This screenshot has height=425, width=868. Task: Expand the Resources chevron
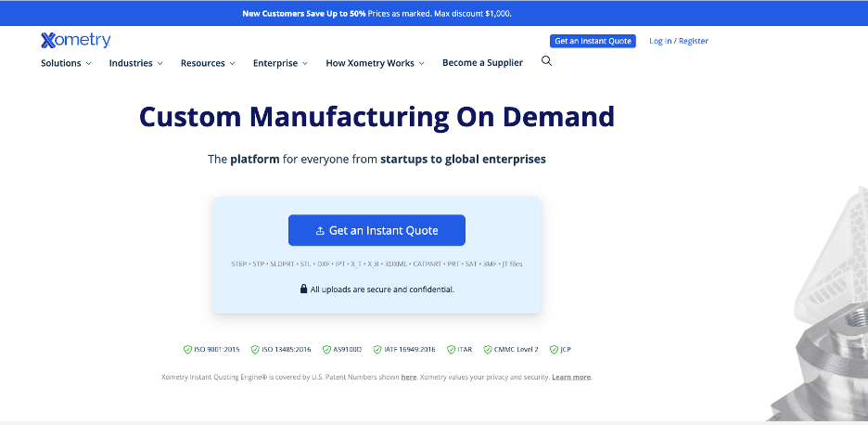233,64
